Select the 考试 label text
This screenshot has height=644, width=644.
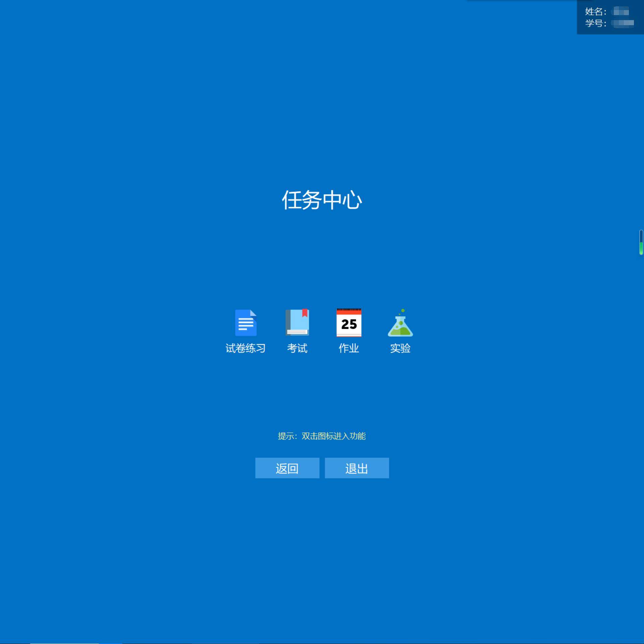click(x=297, y=348)
